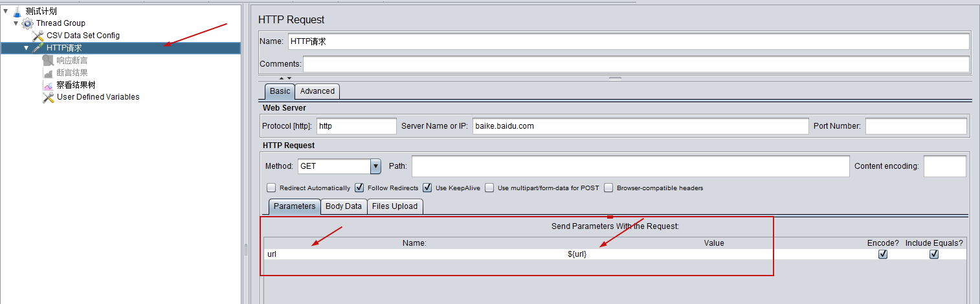
Task: Select 察看结果树 tree item
Action: [x=76, y=85]
